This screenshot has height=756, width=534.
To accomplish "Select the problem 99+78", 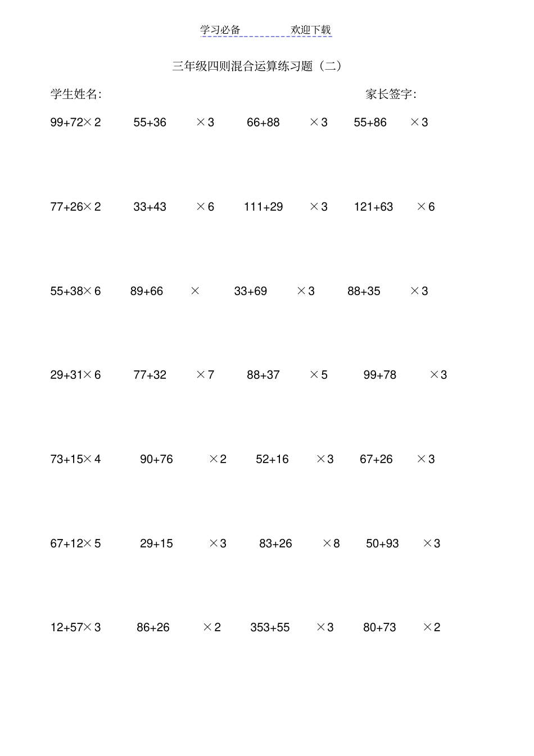I will 380,375.
